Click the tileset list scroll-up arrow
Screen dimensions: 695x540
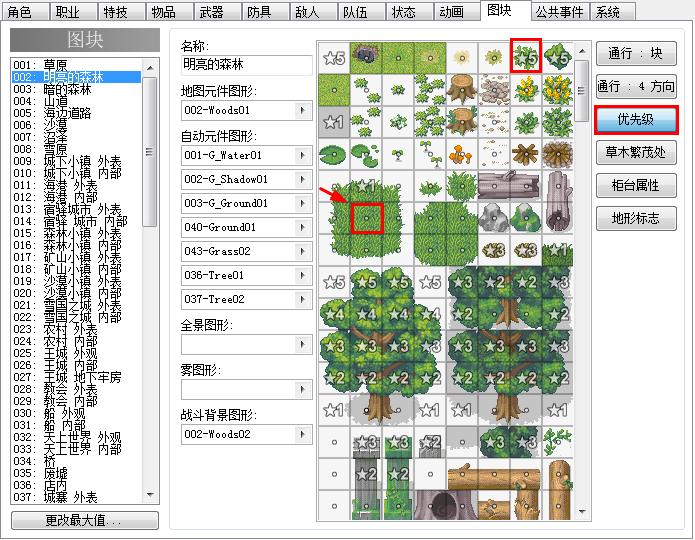point(150,67)
